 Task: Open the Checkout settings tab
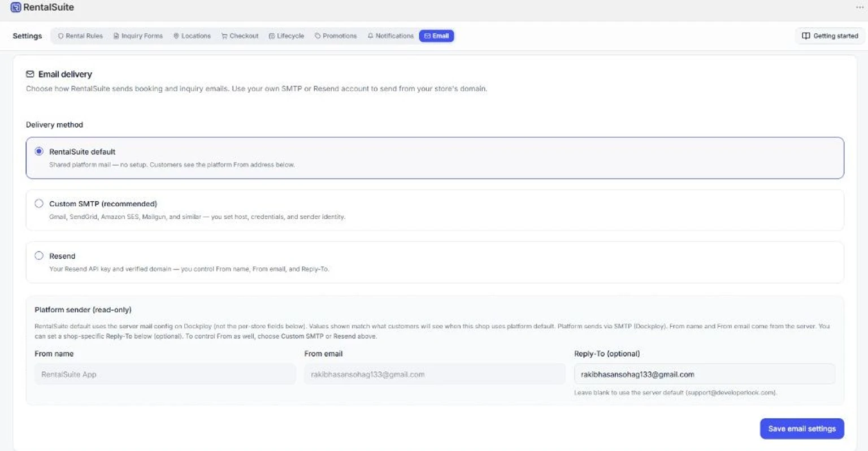pyautogui.click(x=240, y=36)
